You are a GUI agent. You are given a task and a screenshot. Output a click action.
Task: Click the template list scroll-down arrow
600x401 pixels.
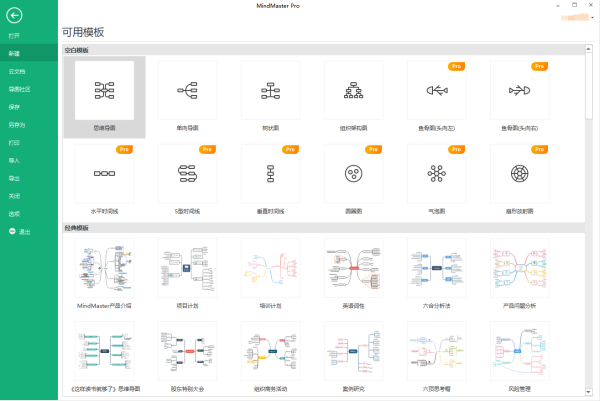pyautogui.click(x=589, y=392)
